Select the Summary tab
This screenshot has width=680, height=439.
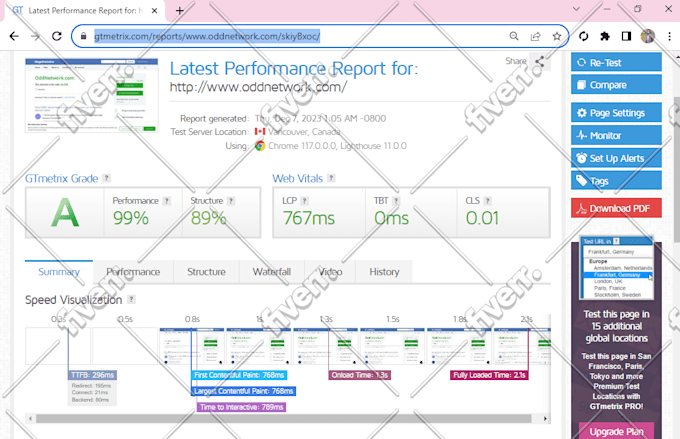tap(59, 272)
